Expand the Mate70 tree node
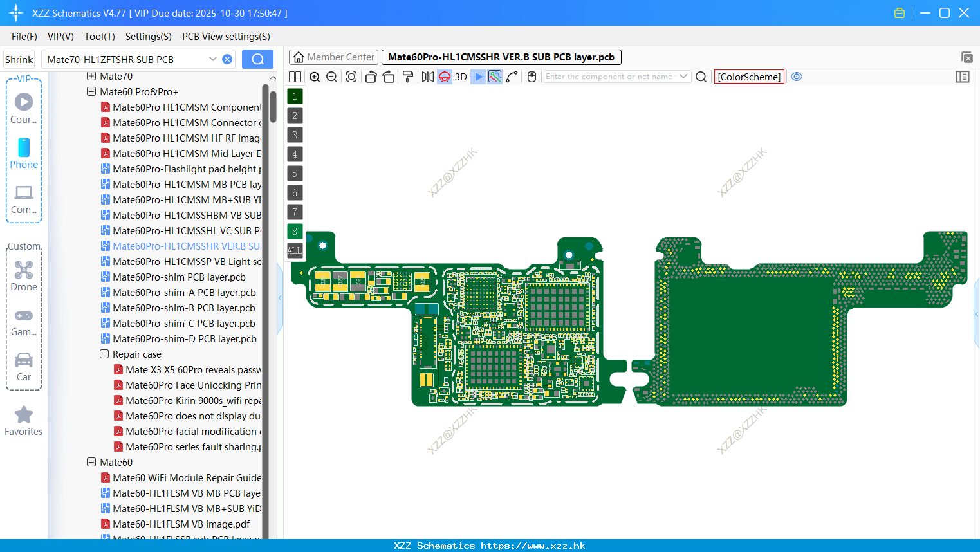This screenshot has height=552, width=980. tap(91, 76)
